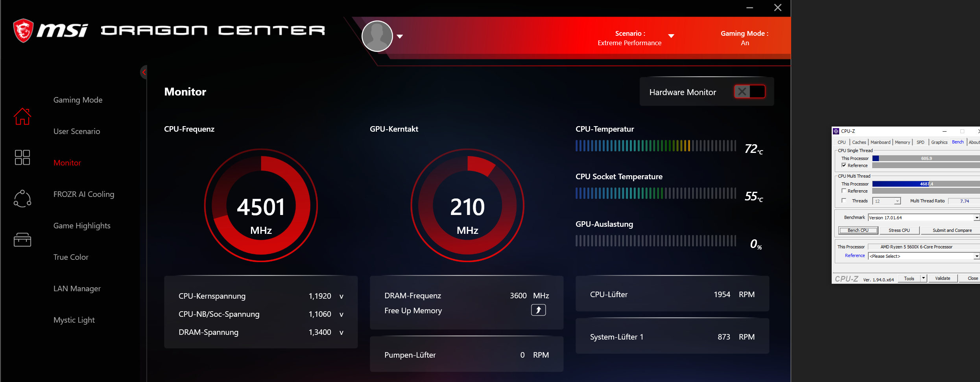Select Gaming Mode in the side menu

point(78,100)
